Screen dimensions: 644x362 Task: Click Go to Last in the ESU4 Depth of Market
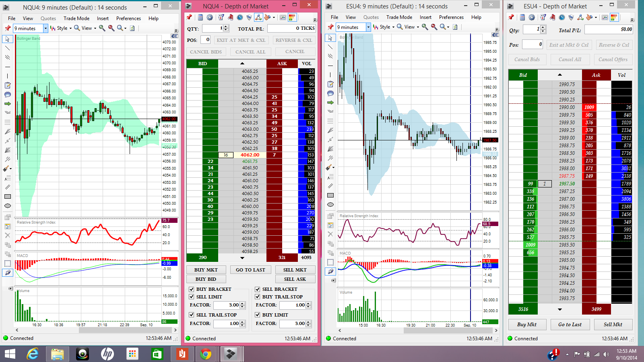(x=570, y=325)
